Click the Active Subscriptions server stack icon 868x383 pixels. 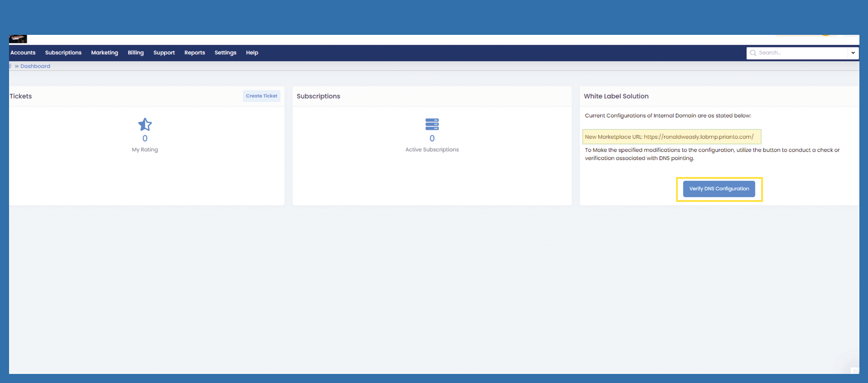pyautogui.click(x=432, y=124)
